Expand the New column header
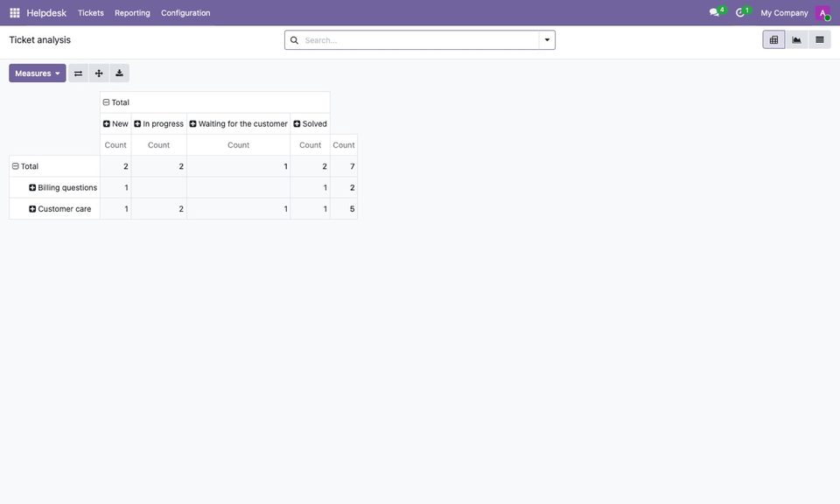This screenshot has width=840, height=504. (115, 123)
